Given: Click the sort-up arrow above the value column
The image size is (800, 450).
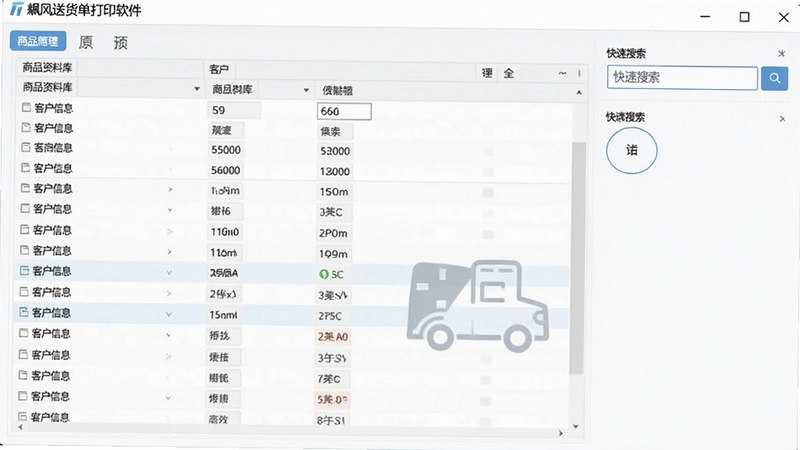Looking at the screenshot, I should point(579,92).
